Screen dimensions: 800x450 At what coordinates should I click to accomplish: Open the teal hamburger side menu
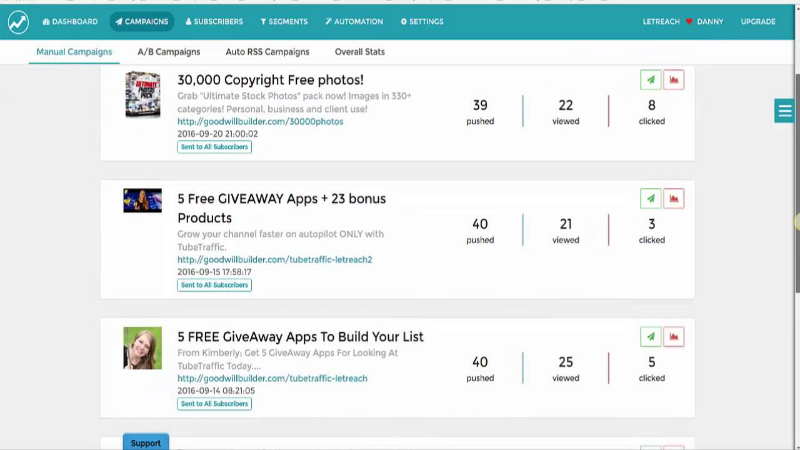785,111
